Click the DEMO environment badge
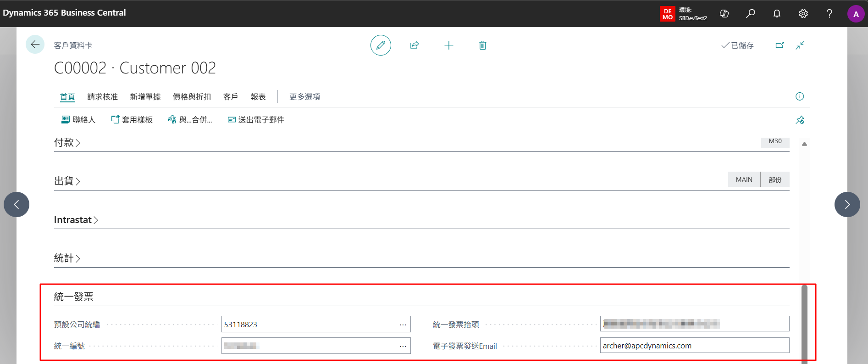Viewport: 868px width, 364px height. click(x=668, y=14)
